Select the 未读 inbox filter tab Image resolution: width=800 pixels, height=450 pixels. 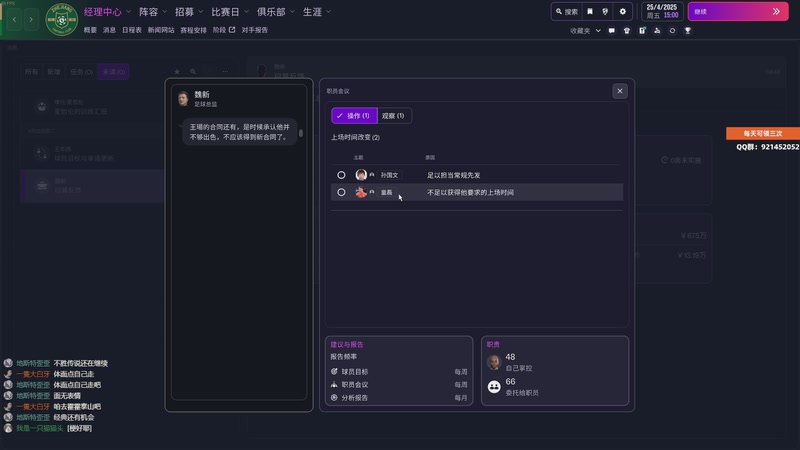pyautogui.click(x=113, y=72)
